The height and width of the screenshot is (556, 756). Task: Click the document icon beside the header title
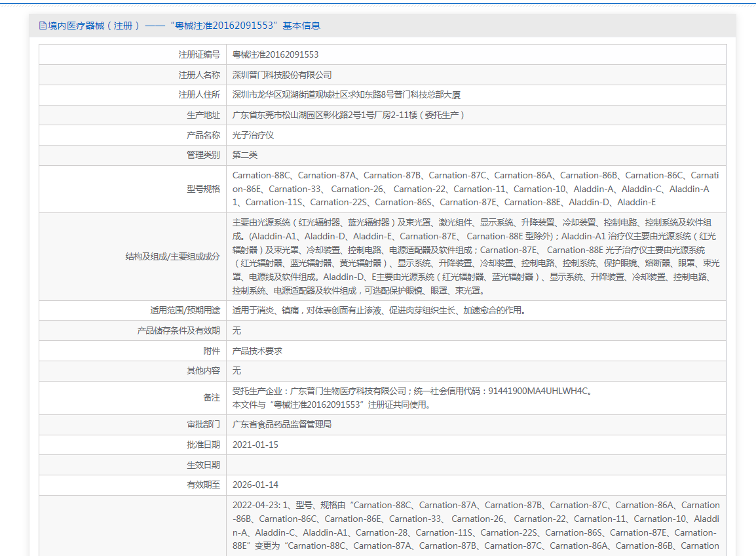point(43,26)
